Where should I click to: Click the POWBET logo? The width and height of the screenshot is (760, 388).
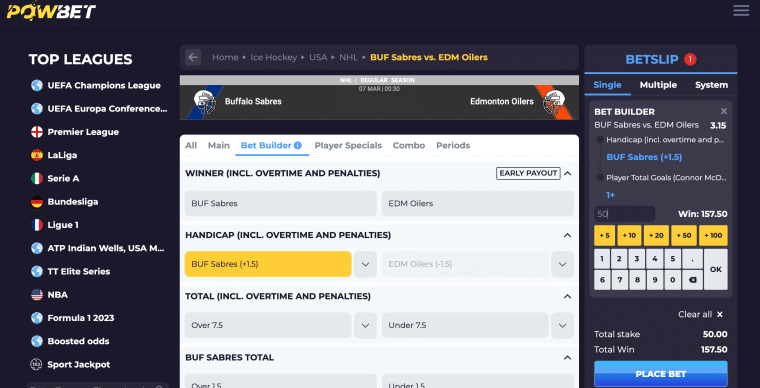click(51, 11)
